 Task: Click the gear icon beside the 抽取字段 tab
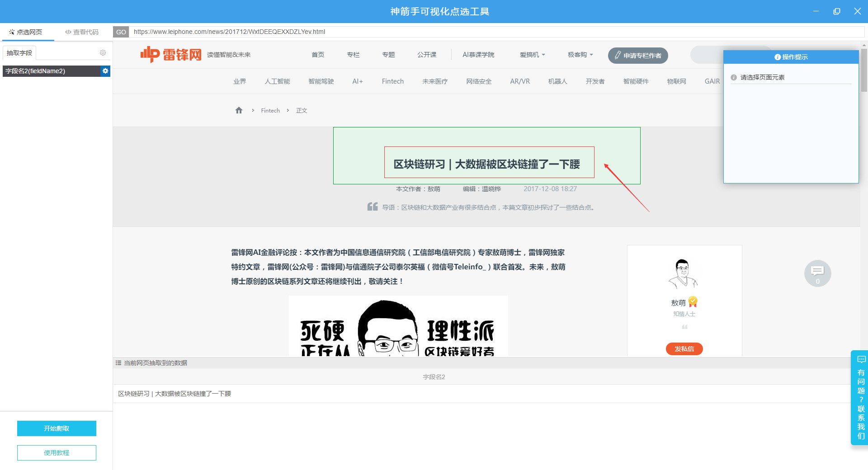click(103, 53)
